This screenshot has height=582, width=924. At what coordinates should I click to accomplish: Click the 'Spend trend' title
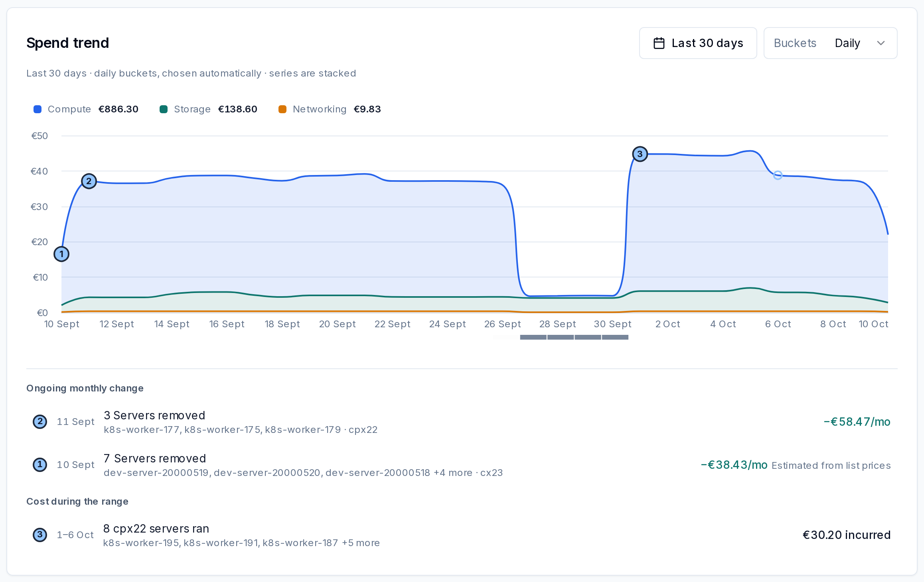pos(68,43)
